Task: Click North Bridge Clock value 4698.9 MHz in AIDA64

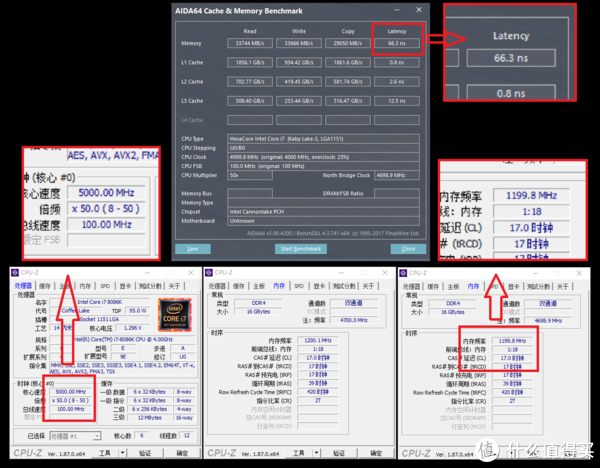Action: (397, 175)
